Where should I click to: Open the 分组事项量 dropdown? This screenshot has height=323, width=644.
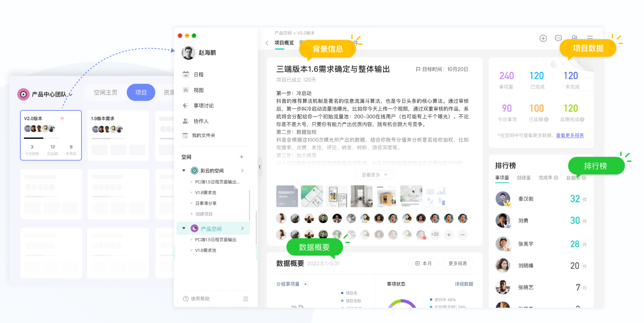pyautogui.click(x=306, y=284)
